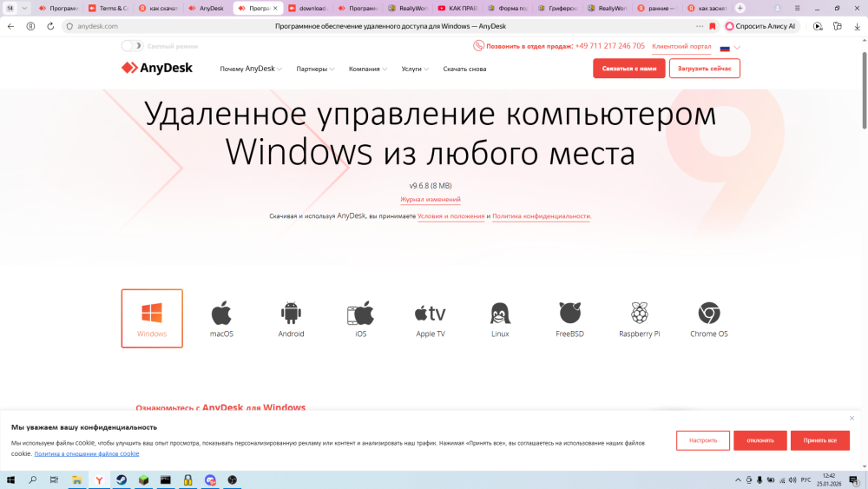Open a new tab with plus button

(x=740, y=9)
